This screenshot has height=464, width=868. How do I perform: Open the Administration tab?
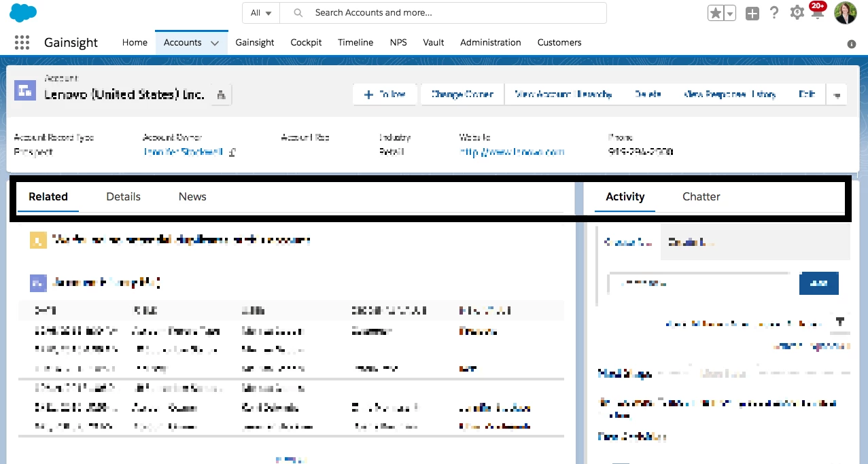(x=491, y=42)
